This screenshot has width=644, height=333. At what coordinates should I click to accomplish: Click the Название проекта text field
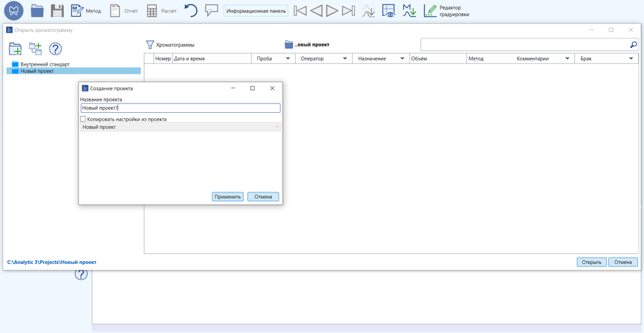(180, 107)
